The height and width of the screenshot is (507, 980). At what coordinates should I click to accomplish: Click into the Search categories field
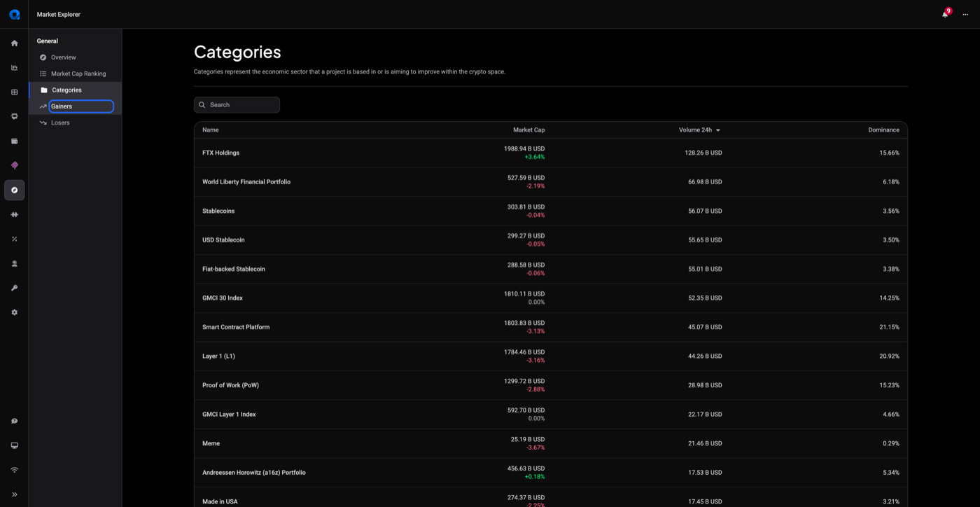[237, 105]
